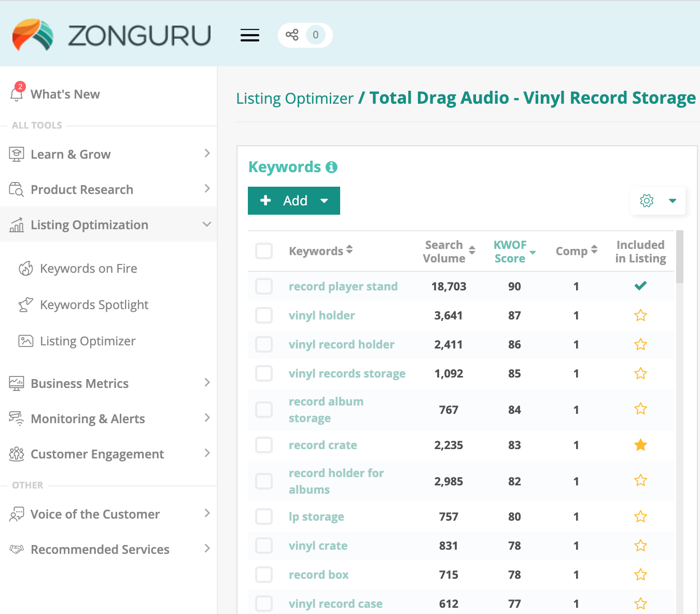
Task: Unstar the 'record crate' filled star
Action: click(x=640, y=445)
